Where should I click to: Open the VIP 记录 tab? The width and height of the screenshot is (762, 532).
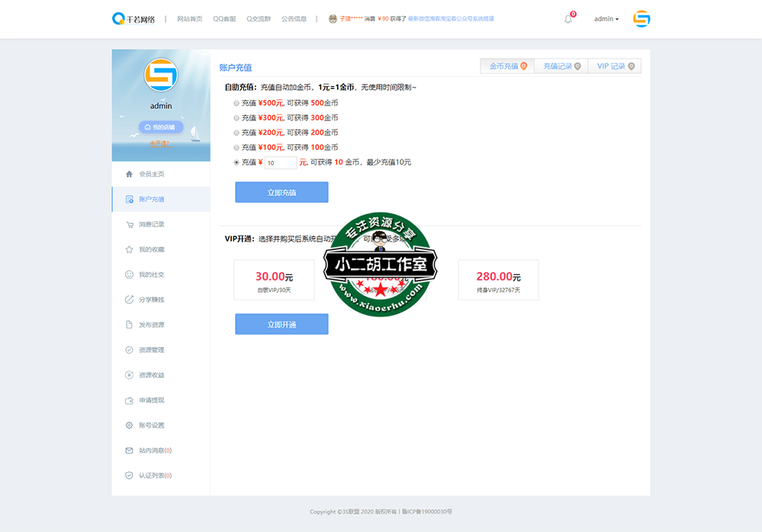pyautogui.click(x=614, y=66)
